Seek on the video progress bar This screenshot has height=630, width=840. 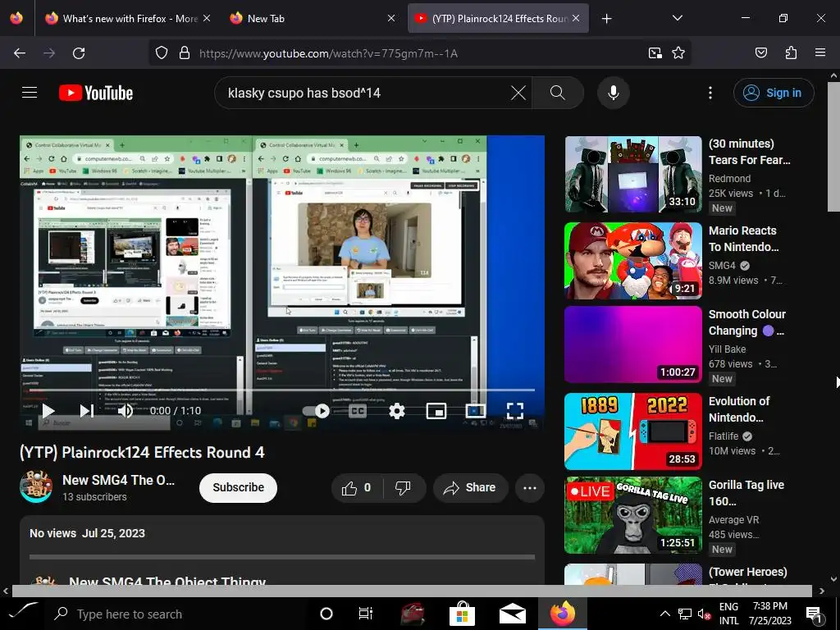pos(282,390)
